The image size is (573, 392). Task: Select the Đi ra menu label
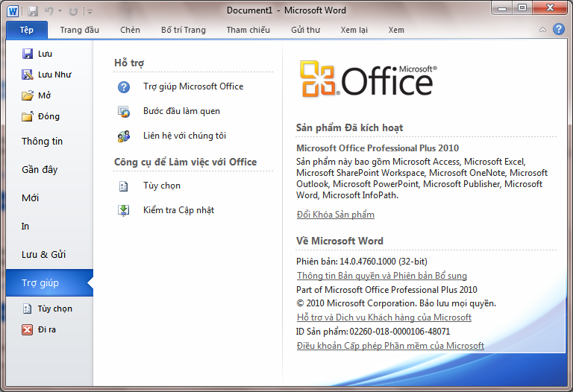(x=47, y=329)
